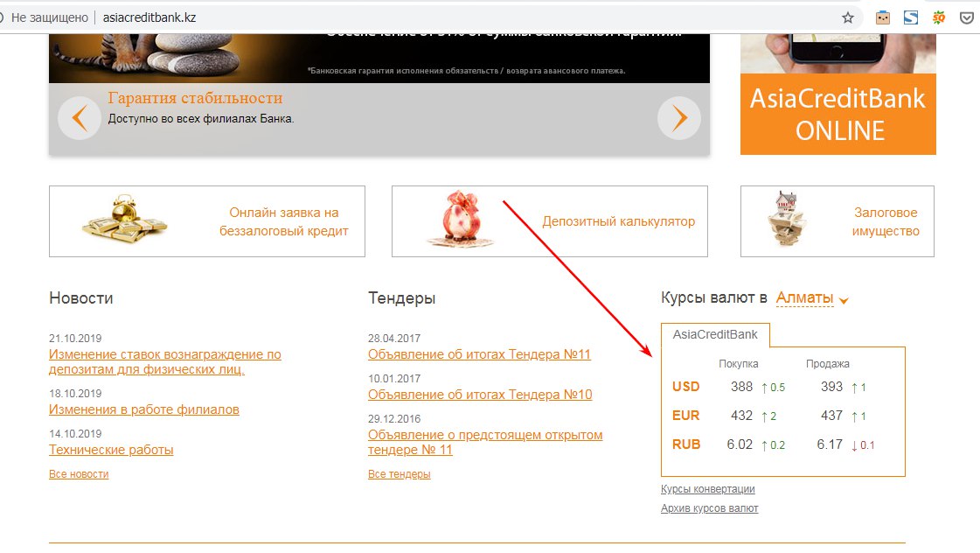Click the Продажа column header
The width and height of the screenshot is (980, 553).
828,363
